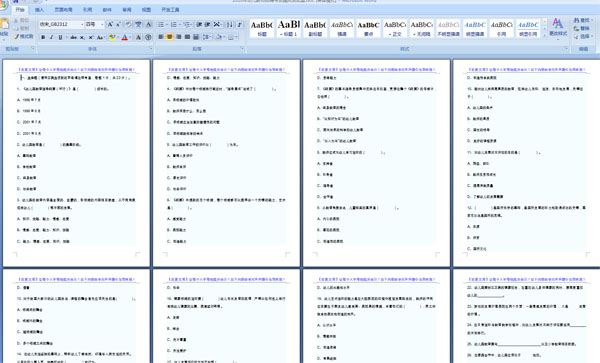Image resolution: width=600 pixels, height=363 pixels.
Task: Switch to the Insert ribbon tab
Action: (39, 10)
